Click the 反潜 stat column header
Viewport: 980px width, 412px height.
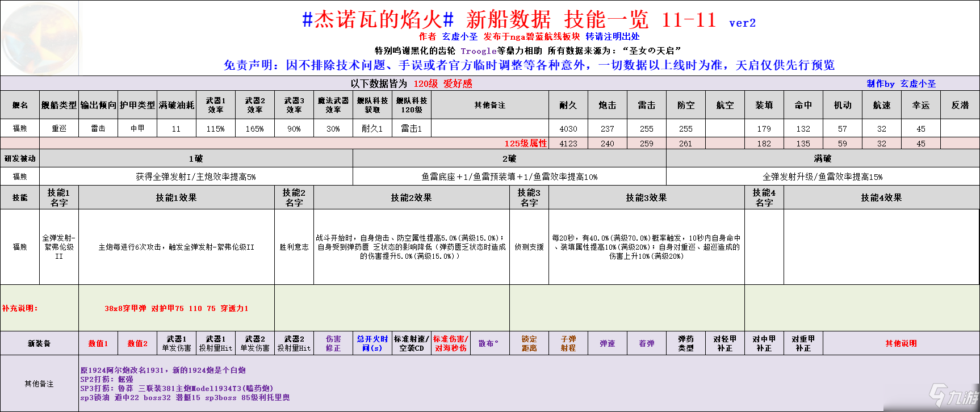960,105
